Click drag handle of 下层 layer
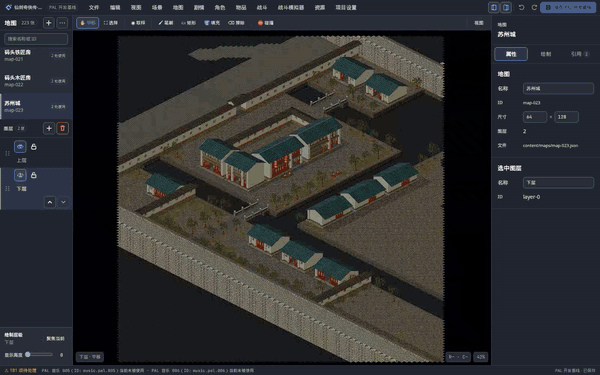600x375 pixels. pyautogui.click(x=7, y=189)
